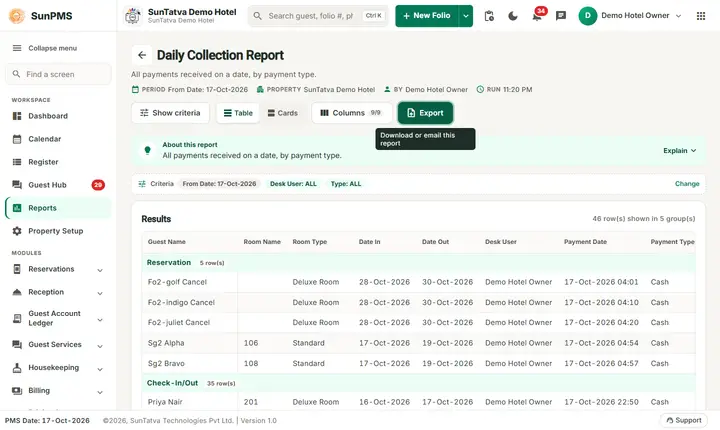Click Desk User: ALL criteria chip
The image size is (720, 430).
click(x=293, y=184)
